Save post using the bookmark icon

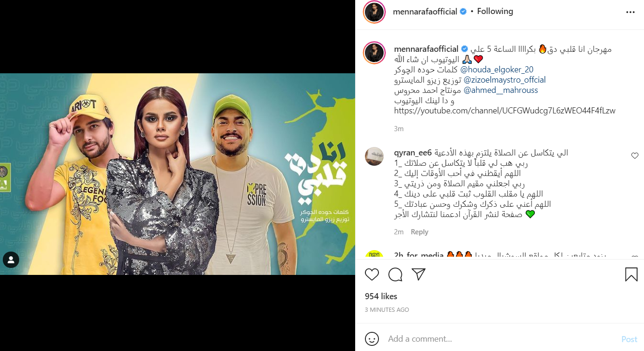631,274
